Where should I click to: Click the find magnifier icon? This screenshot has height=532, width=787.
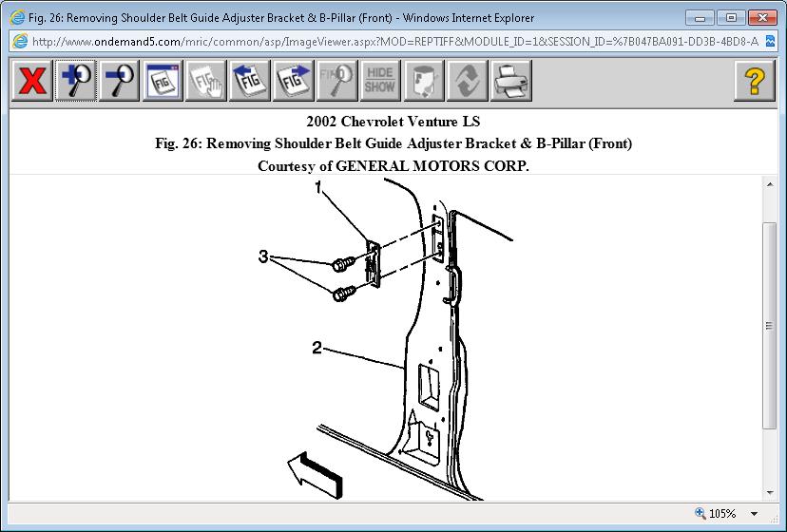click(x=336, y=81)
